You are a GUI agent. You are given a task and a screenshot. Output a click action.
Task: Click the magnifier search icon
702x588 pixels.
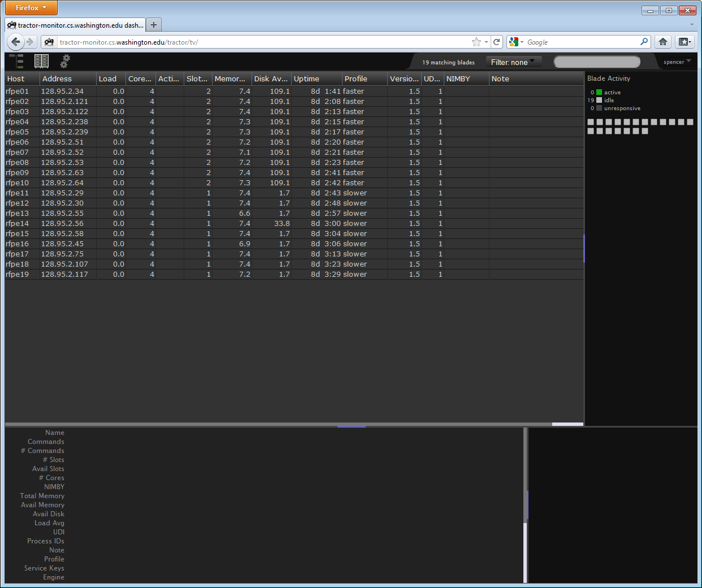(x=644, y=42)
